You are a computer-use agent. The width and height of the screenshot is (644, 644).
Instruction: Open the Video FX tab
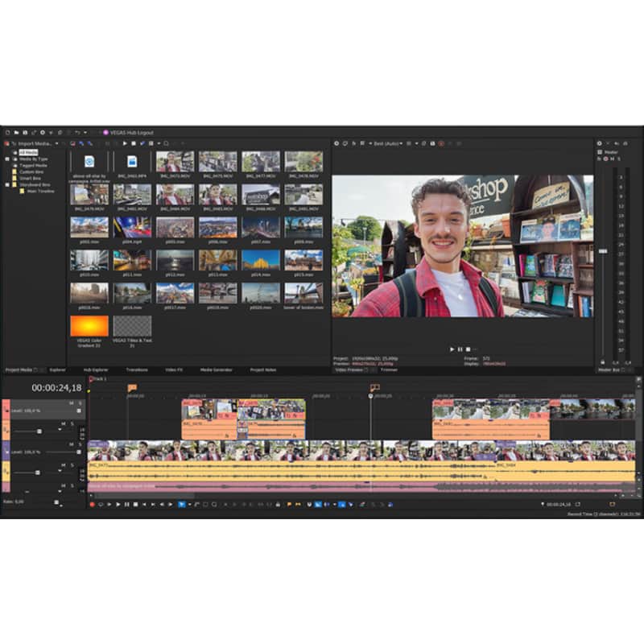(x=174, y=370)
